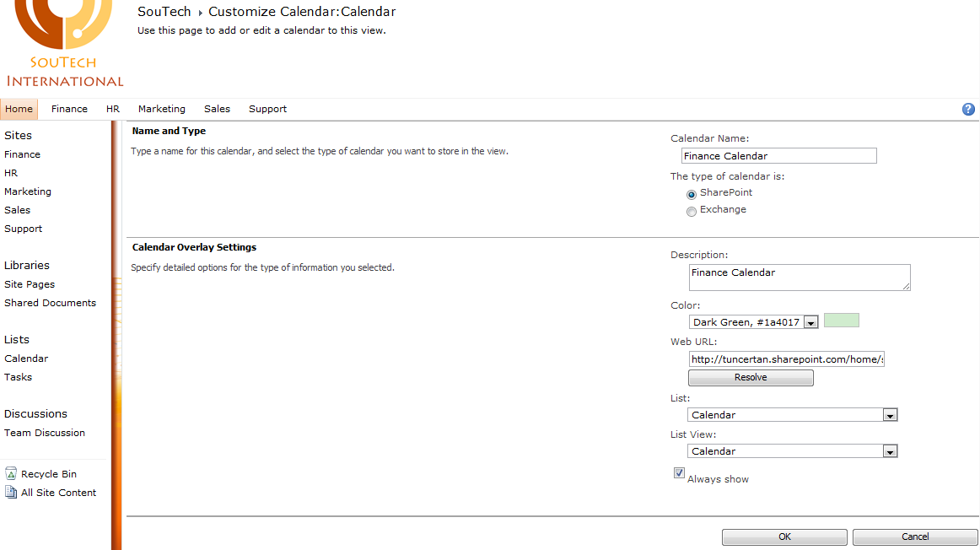Select the Exchange calendar type radio button
This screenshot has width=980, height=550.
(x=692, y=211)
